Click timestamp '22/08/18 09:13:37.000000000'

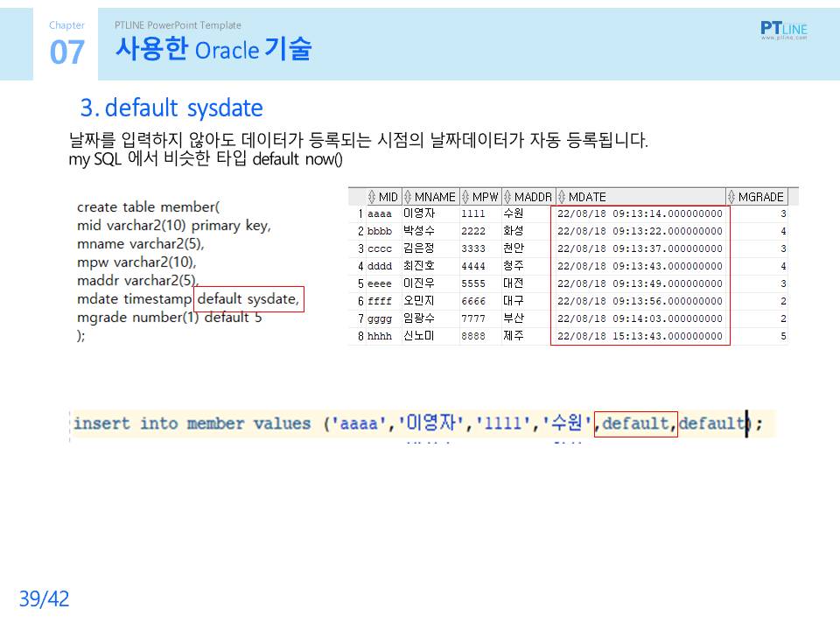point(640,249)
